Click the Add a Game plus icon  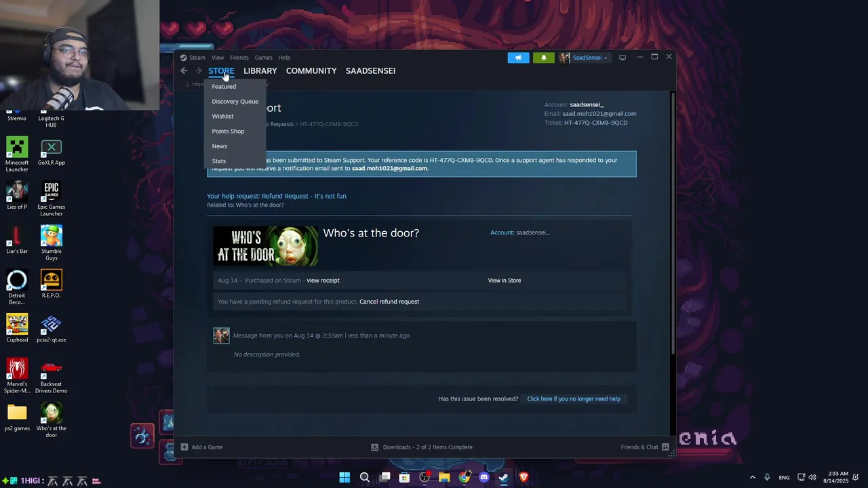coord(184,447)
